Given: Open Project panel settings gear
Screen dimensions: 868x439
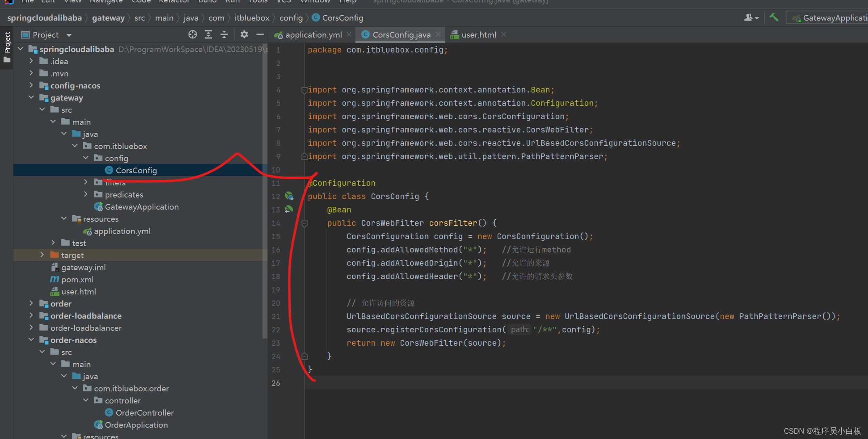Looking at the screenshot, I should (x=244, y=35).
